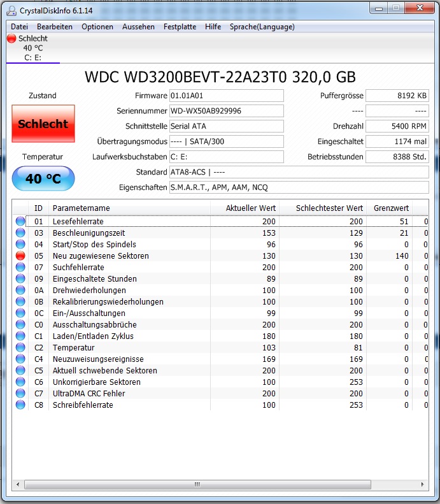Click the Laufwerksbuchstaben field

pyautogui.click(x=227, y=157)
